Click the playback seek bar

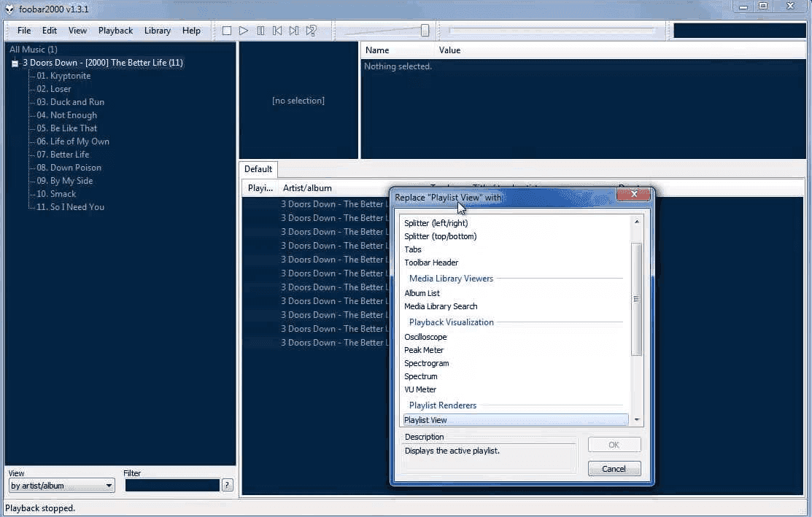point(552,31)
